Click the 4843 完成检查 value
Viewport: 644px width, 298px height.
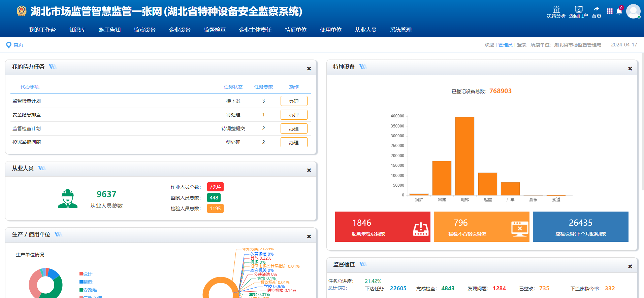(x=448, y=289)
